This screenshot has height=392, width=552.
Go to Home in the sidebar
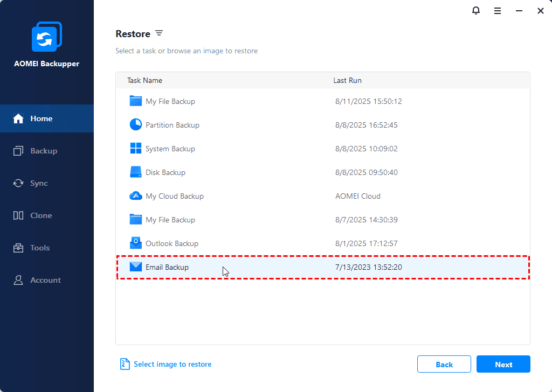click(41, 118)
